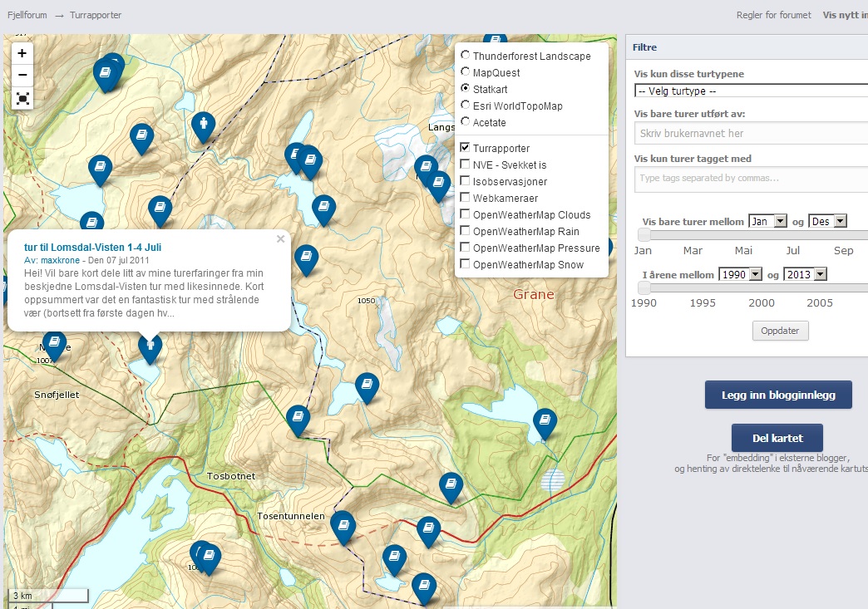The width and height of the screenshot is (868, 609).
Task: Open the Velg turtype dropdown
Action: pyautogui.click(x=750, y=91)
